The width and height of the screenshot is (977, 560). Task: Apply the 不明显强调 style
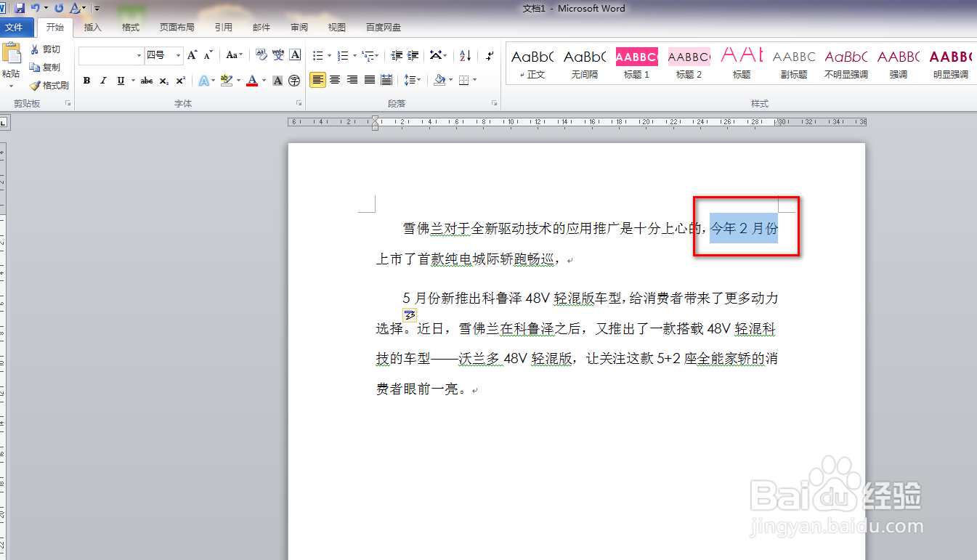pyautogui.click(x=846, y=63)
